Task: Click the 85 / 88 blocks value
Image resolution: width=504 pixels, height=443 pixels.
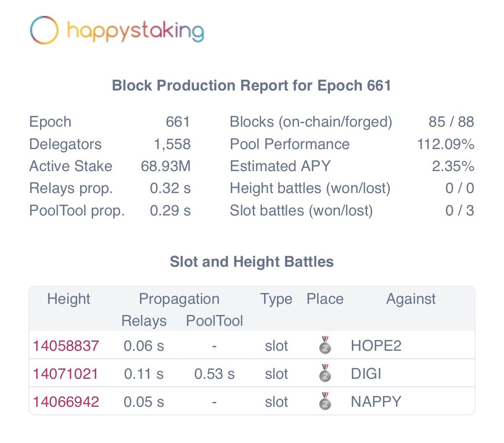Action: pos(451,122)
